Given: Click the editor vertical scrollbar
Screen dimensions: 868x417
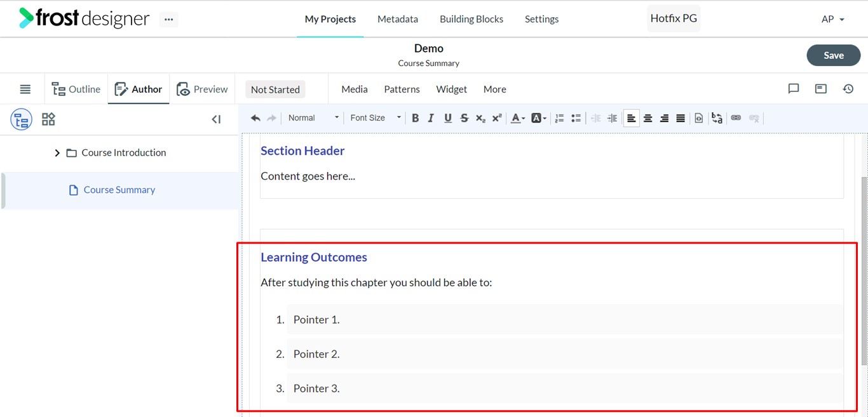Looking at the screenshot, I should pyautogui.click(x=864, y=270).
